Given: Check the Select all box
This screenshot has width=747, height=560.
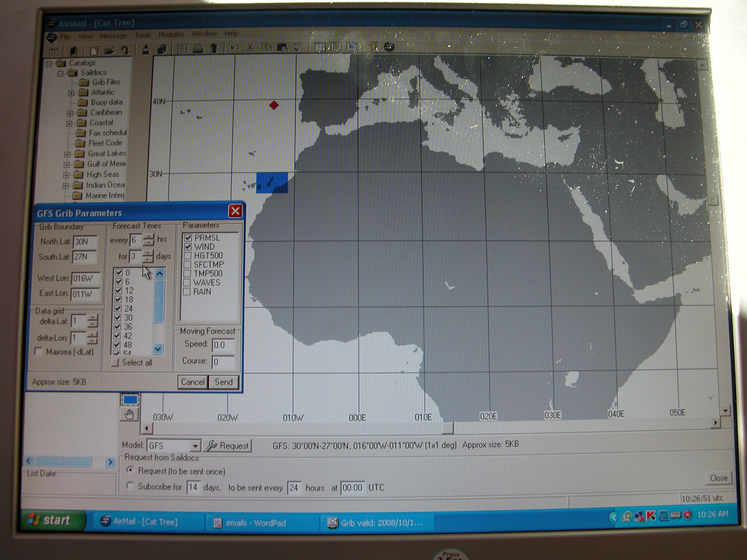Looking at the screenshot, I should tap(115, 363).
